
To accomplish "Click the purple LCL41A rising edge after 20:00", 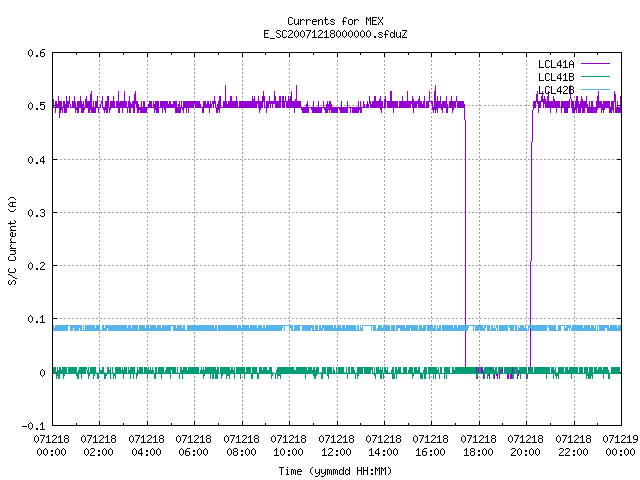I will click(531, 237).
